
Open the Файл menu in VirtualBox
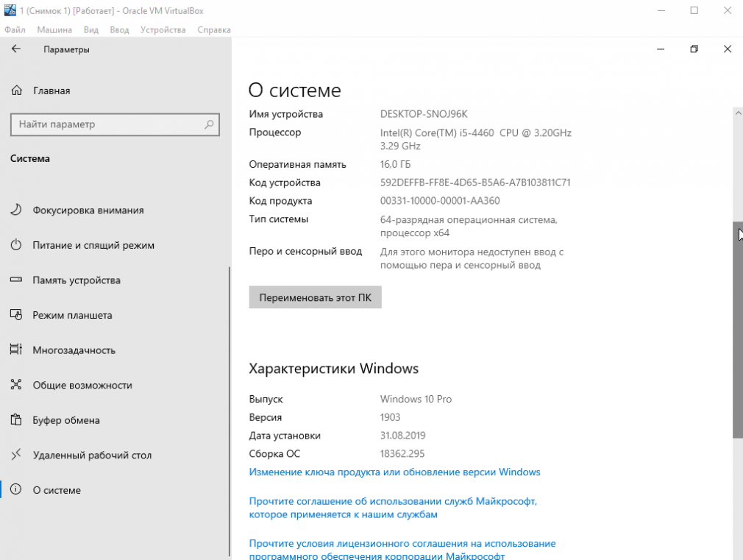15,30
